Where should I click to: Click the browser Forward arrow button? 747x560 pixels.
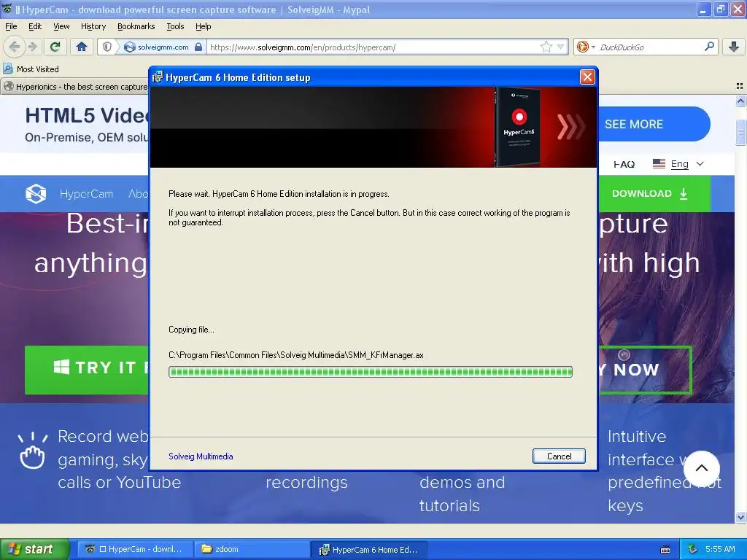coord(32,47)
